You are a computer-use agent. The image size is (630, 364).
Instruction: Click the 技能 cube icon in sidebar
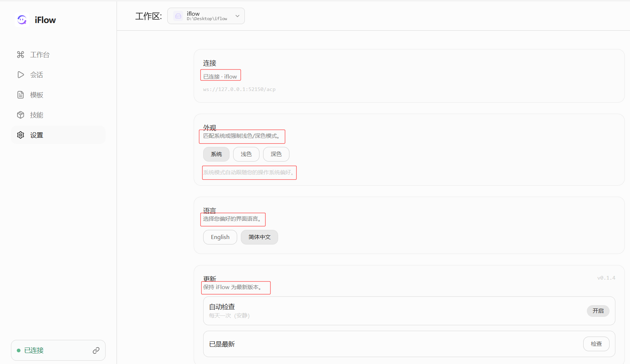[x=20, y=115]
